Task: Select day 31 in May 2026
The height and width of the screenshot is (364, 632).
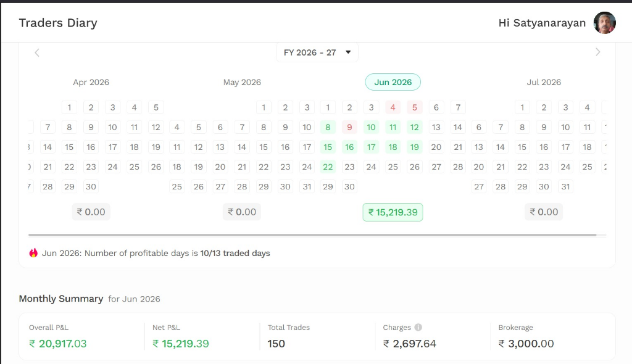Action: (x=307, y=187)
